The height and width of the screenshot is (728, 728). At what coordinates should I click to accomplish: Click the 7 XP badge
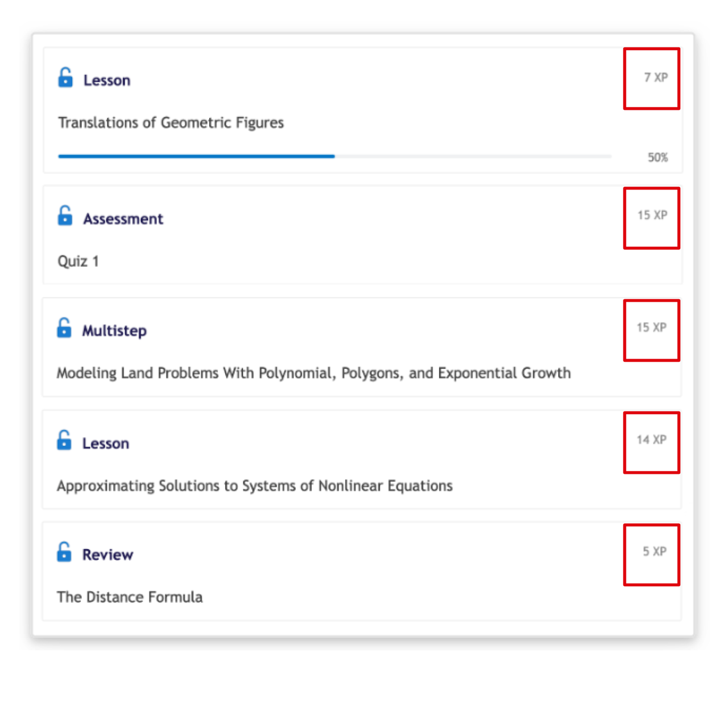point(655,77)
